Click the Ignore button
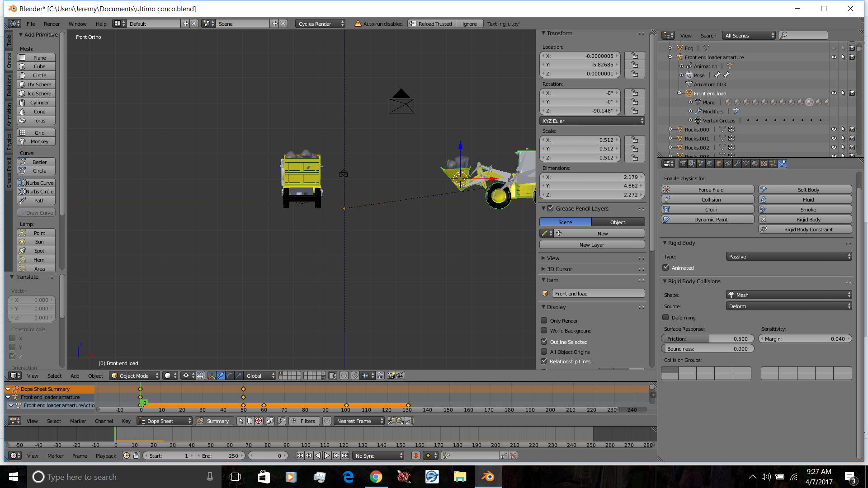868x488 pixels. point(469,24)
